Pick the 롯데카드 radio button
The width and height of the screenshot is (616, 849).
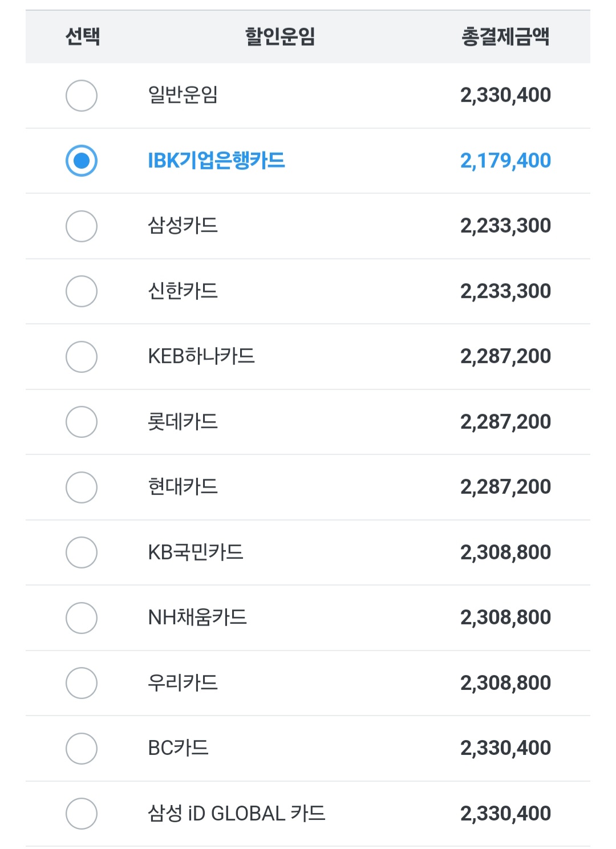click(82, 422)
